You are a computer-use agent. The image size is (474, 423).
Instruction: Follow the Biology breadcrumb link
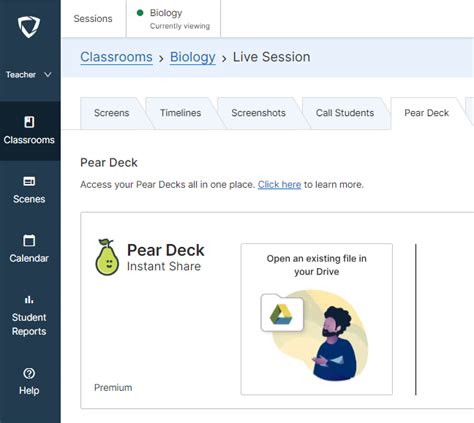[x=193, y=57]
